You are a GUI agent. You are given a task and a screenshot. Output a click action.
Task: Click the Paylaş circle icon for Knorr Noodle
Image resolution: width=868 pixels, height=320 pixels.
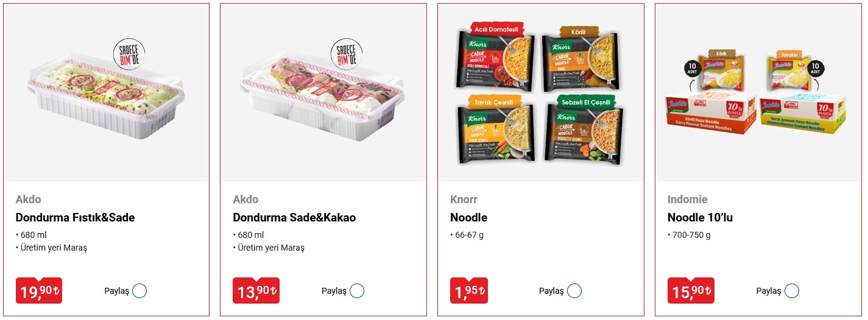(574, 291)
